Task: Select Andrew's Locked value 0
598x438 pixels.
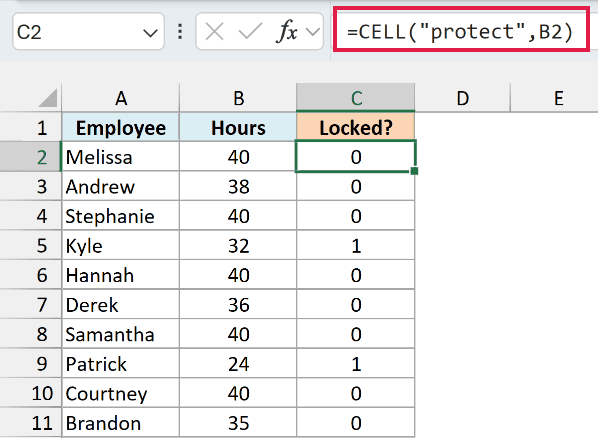Action: click(355, 186)
